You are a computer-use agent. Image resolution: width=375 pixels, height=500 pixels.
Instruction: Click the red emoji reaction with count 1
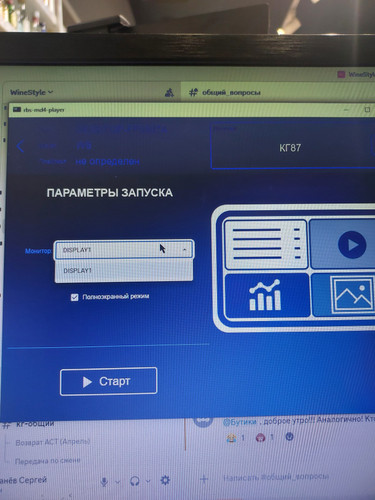coord(265,437)
